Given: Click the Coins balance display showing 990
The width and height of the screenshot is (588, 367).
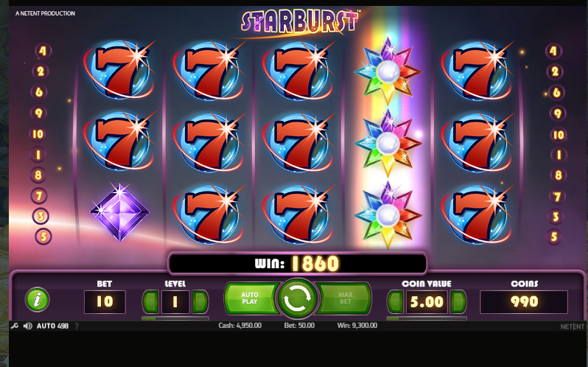Looking at the screenshot, I should click(524, 301).
